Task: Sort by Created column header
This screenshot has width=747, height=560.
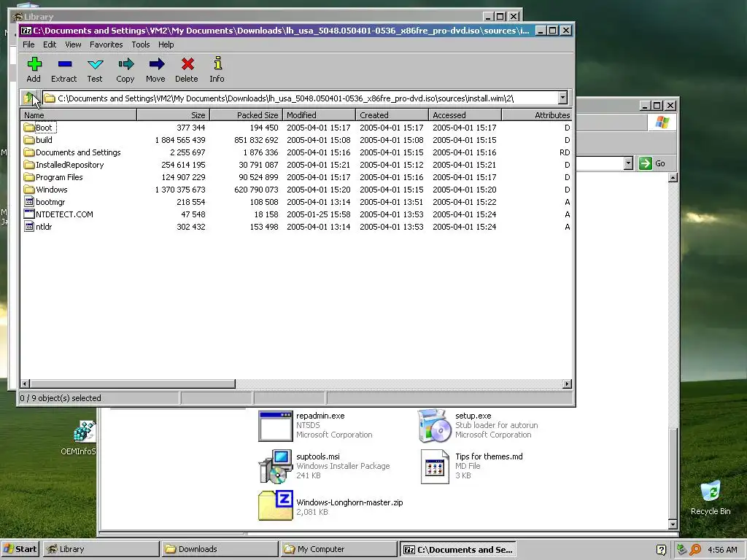Action: 392,114
